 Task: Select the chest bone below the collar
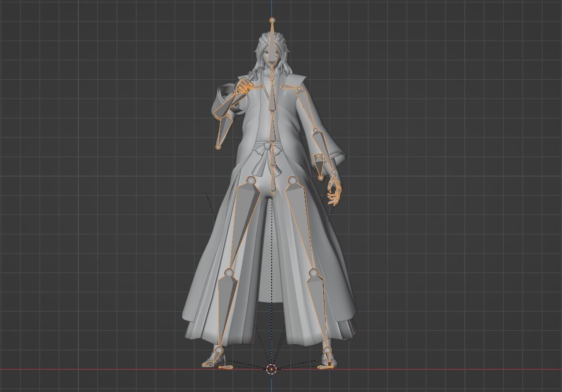pos(272,95)
